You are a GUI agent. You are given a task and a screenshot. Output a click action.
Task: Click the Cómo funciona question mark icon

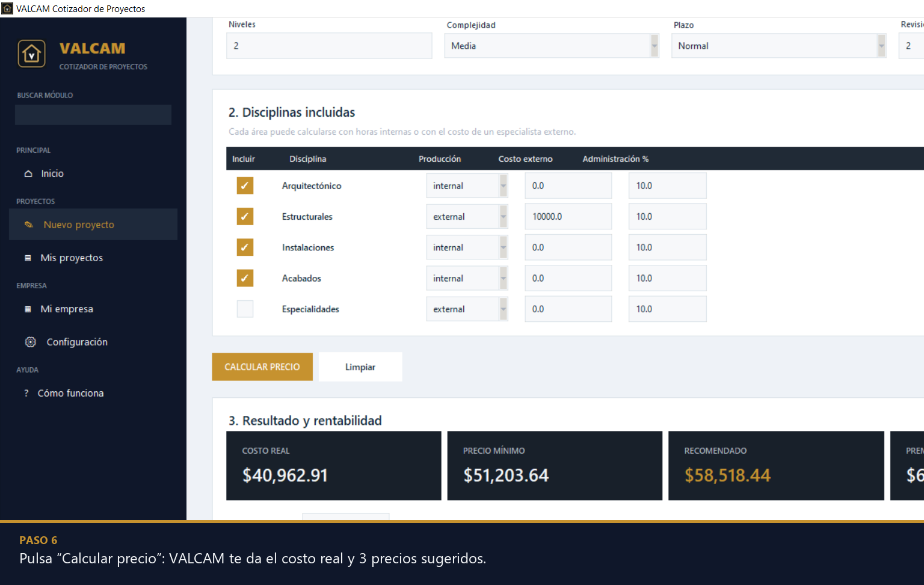pos(26,393)
